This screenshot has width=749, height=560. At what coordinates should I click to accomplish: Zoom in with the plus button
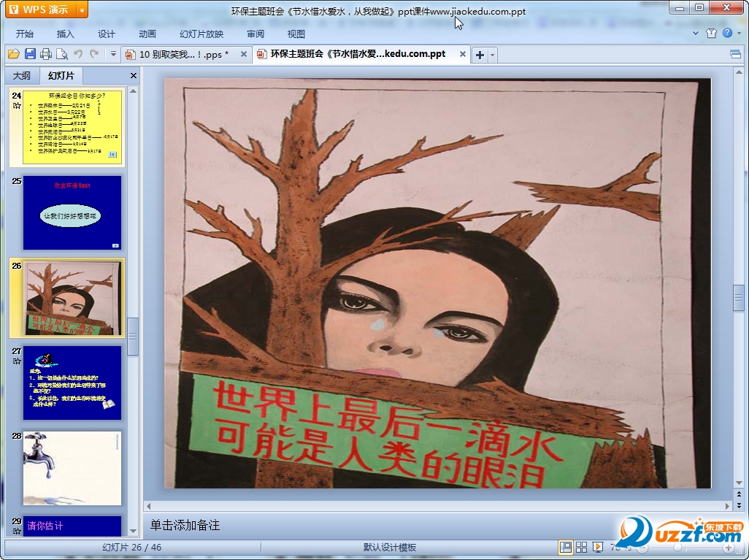point(728,548)
